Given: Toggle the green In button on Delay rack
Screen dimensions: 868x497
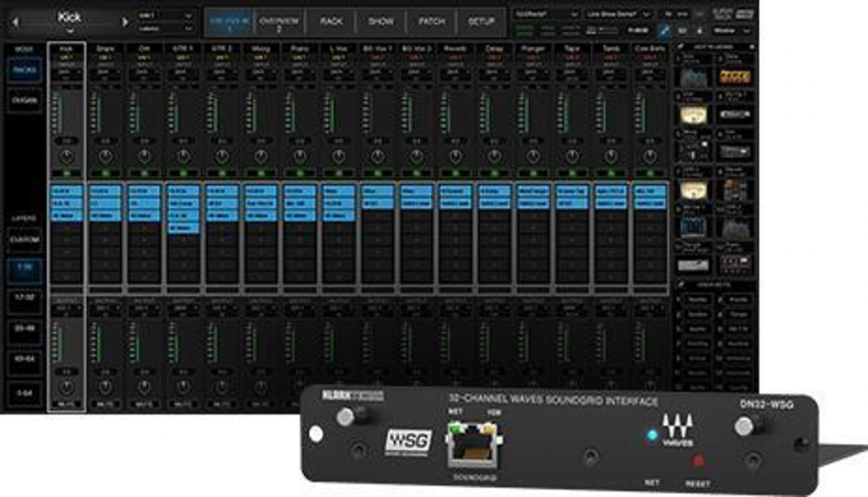Looking at the screenshot, I should tap(494, 173).
